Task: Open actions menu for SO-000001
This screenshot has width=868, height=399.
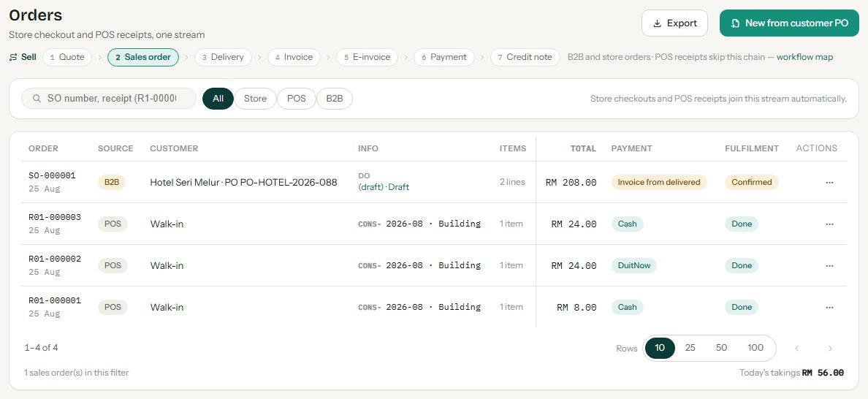Action: pos(829,182)
